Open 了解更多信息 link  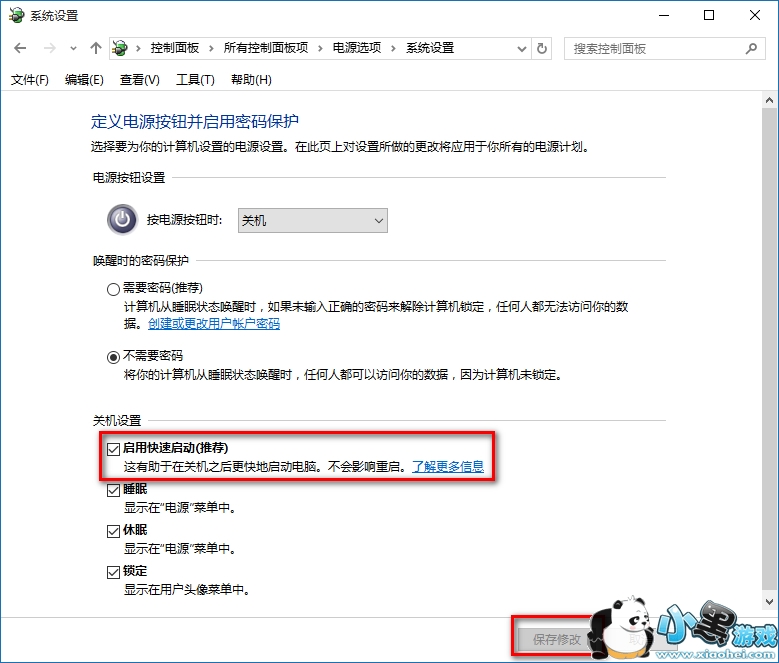[x=448, y=467]
